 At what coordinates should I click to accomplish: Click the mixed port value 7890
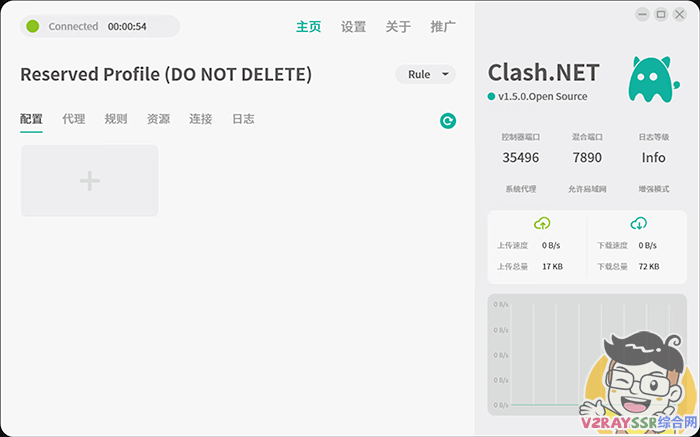point(587,158)
